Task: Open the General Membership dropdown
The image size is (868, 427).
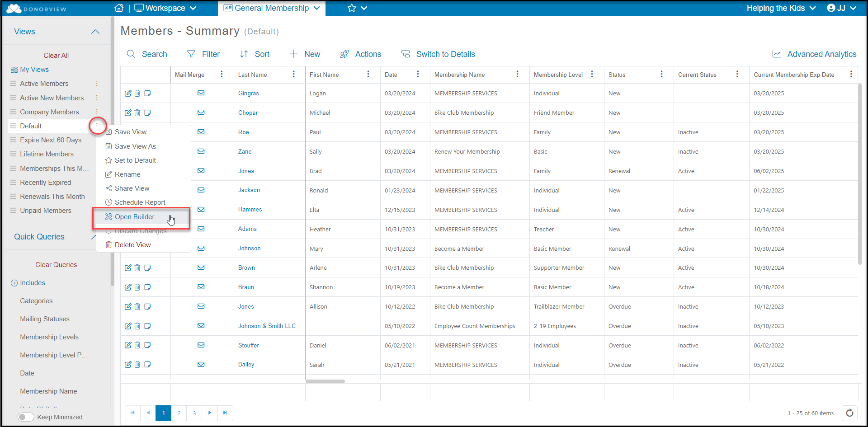Action: click(x=272, y=8)
